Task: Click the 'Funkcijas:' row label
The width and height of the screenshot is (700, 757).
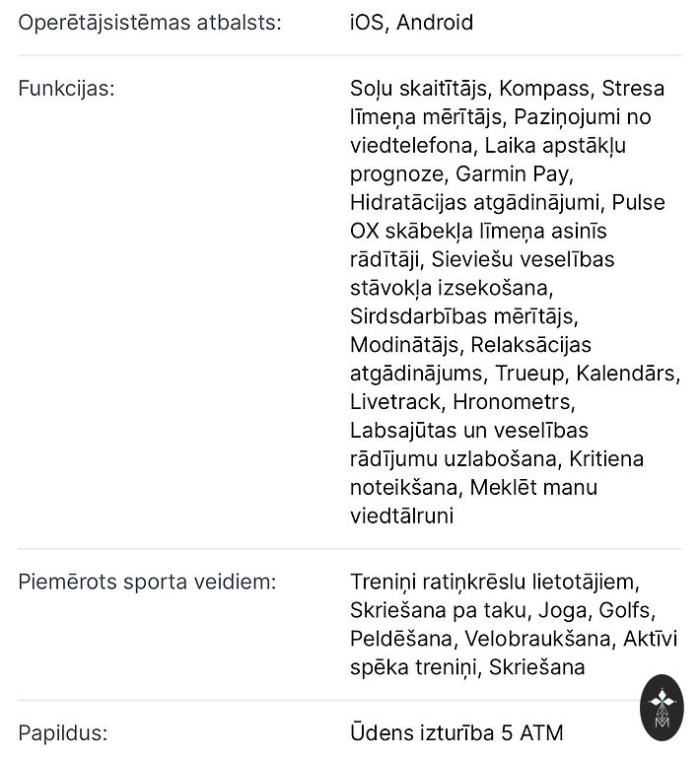Action: click(66, 88)
